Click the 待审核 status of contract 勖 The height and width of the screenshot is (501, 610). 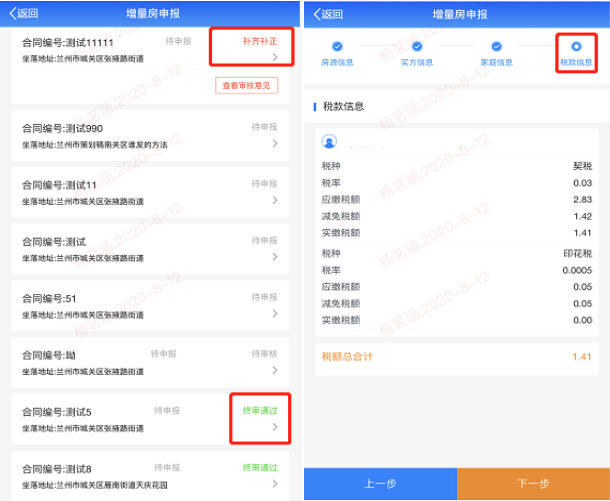pos(264,354)
